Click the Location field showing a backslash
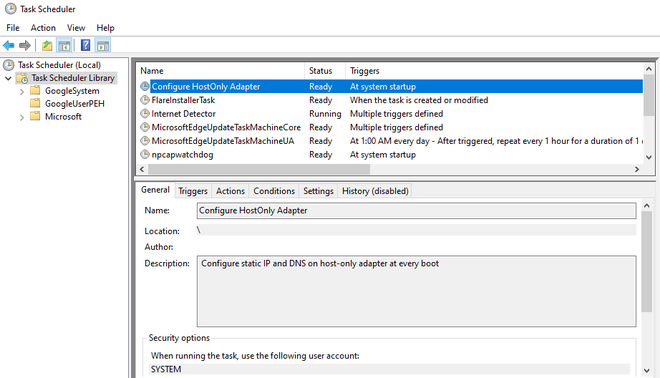This screenshot has width=660, height=378. tap(416, 230)
